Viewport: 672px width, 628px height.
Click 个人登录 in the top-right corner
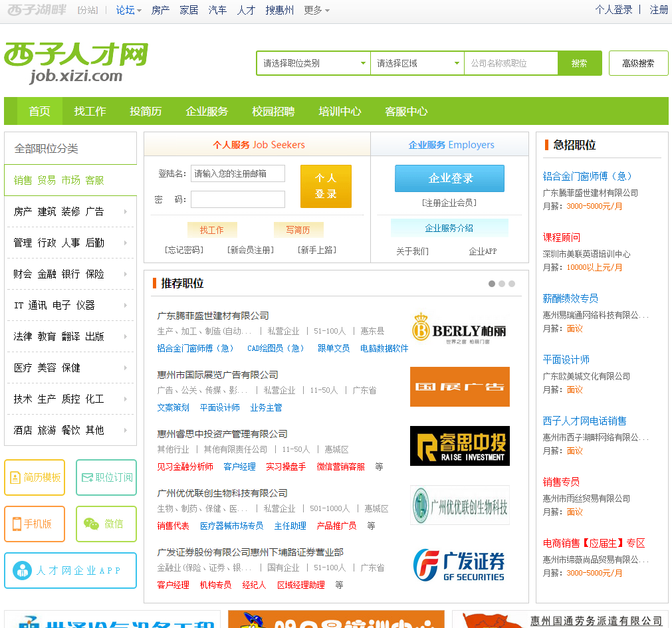[x=614, y=9]
